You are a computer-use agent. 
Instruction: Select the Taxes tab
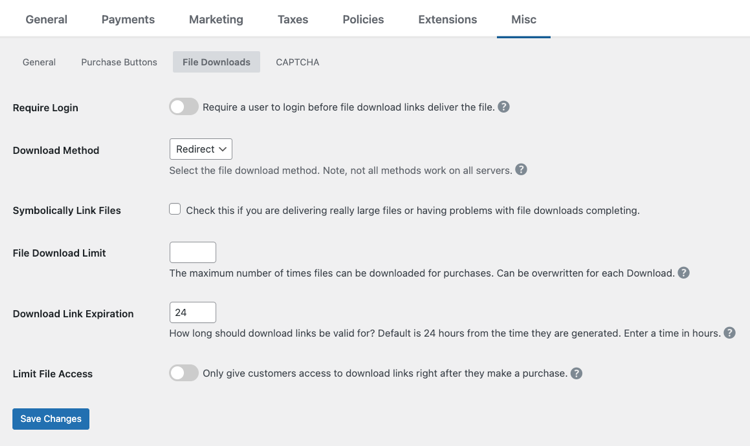point(293,20)
